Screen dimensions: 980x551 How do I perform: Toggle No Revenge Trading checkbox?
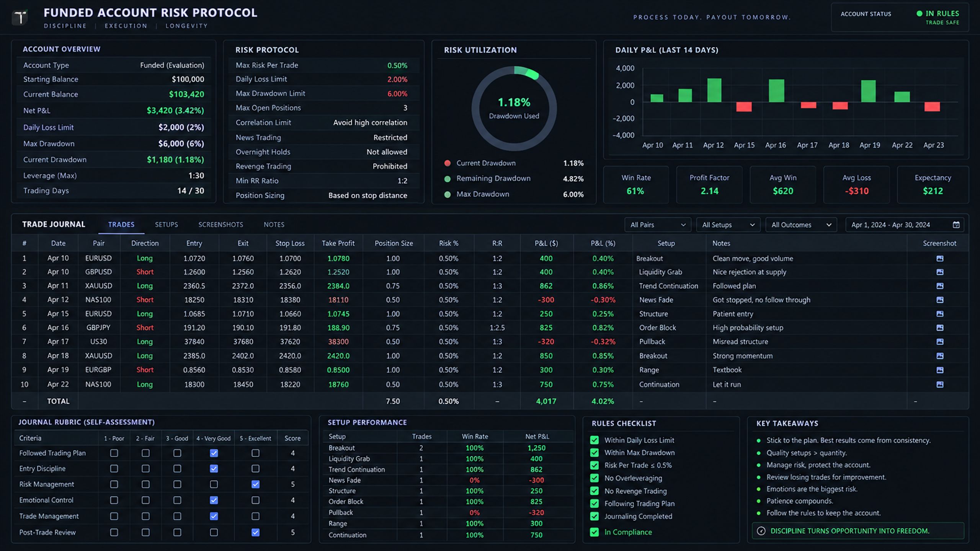(595, 491)
